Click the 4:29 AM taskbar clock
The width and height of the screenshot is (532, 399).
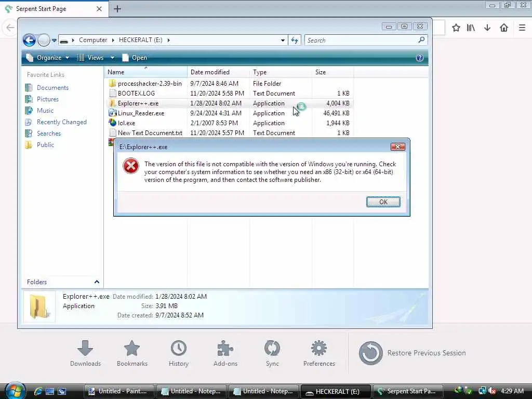click(512, 391)
